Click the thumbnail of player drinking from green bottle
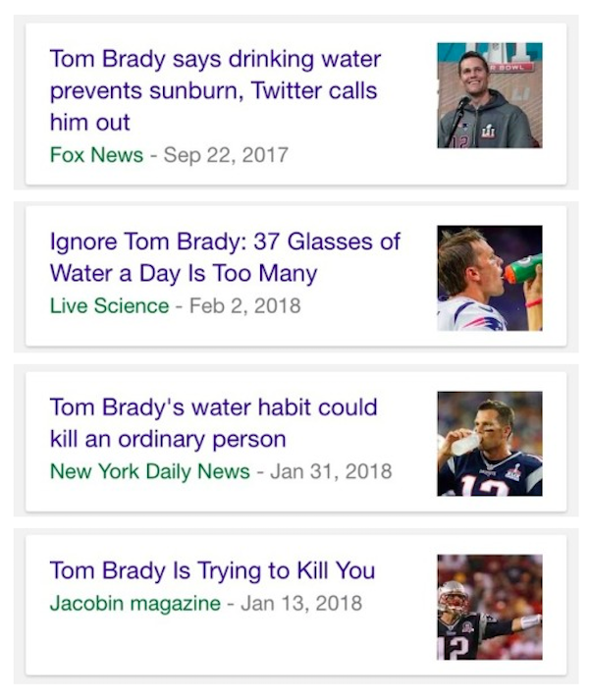The width and height of the screenshot is (589, 700). pos(489,278)
